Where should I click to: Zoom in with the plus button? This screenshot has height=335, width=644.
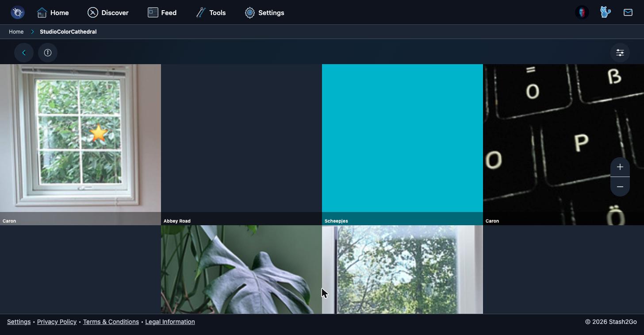[x=620, y=167]
